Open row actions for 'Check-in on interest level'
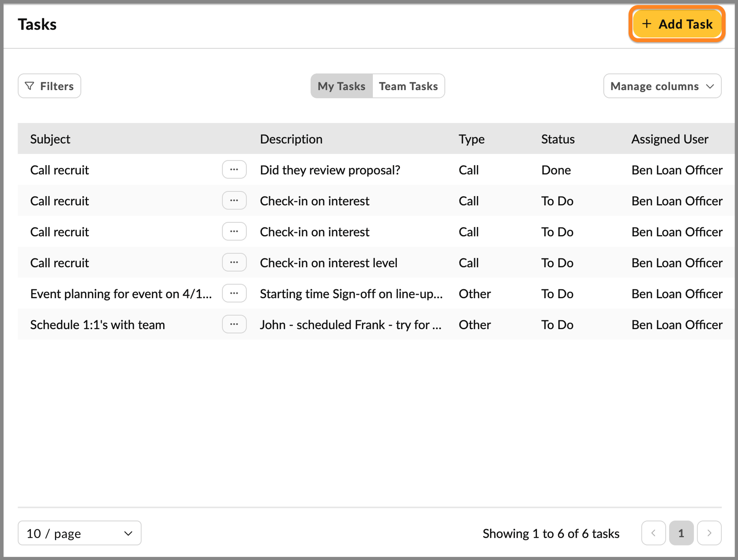Image resolution: width=738 pixels, height=560 pixels. point(234,262)
